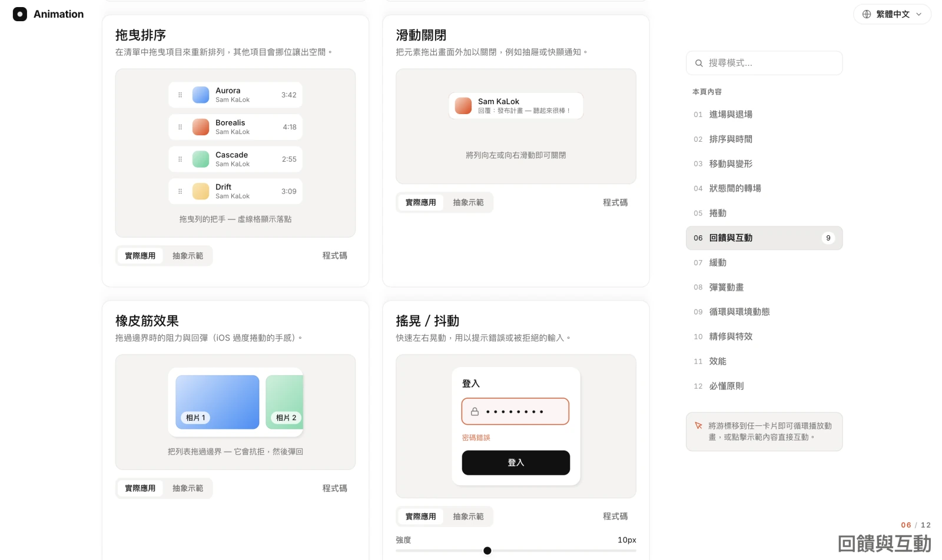Viewport: 942px width, 560px height.
Task: Go to section 04 狀態間的轉場
Action: [x=764, y=189]
